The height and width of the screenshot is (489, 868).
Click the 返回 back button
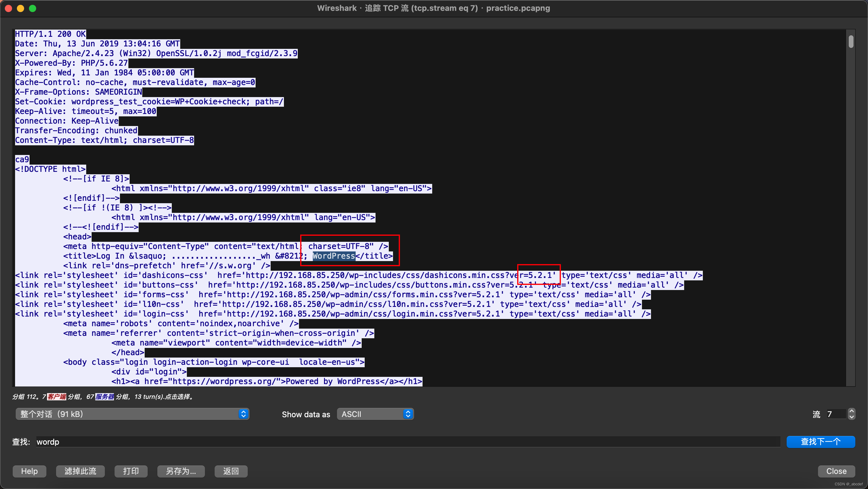tap(231, 471)
